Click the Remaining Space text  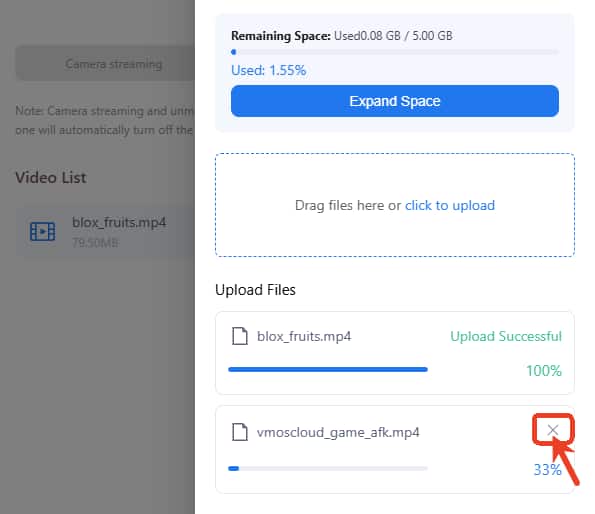342,36
